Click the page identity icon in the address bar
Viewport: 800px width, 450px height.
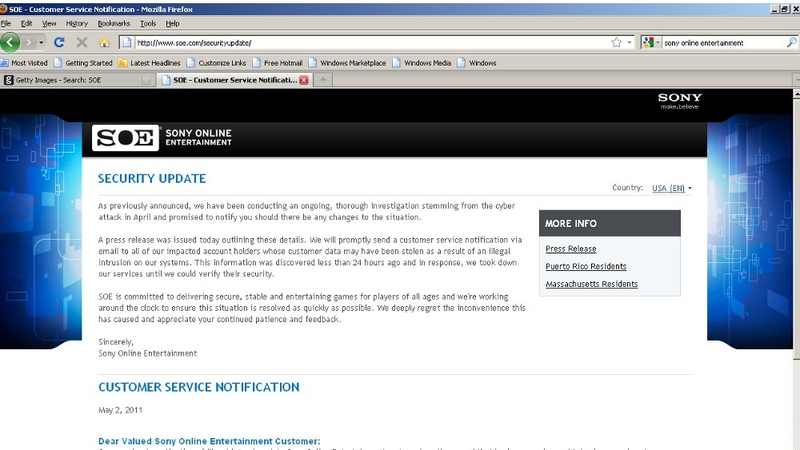click(127, 43)
